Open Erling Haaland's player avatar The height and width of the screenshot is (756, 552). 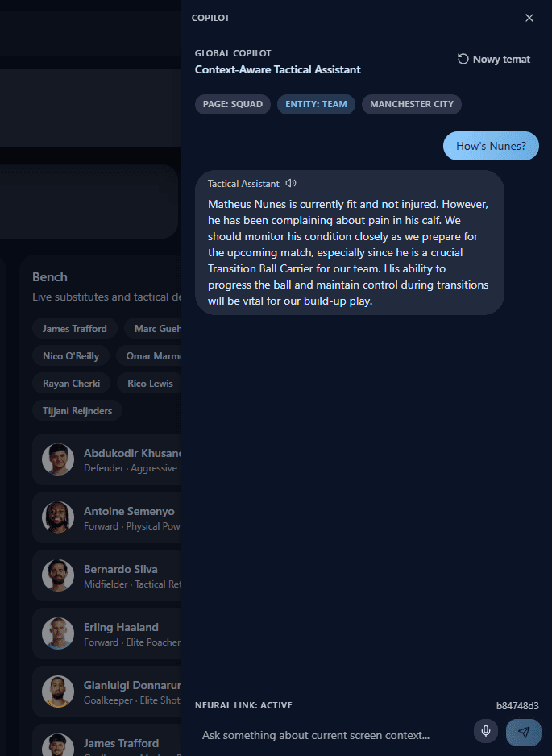click(x=58, y=633)
